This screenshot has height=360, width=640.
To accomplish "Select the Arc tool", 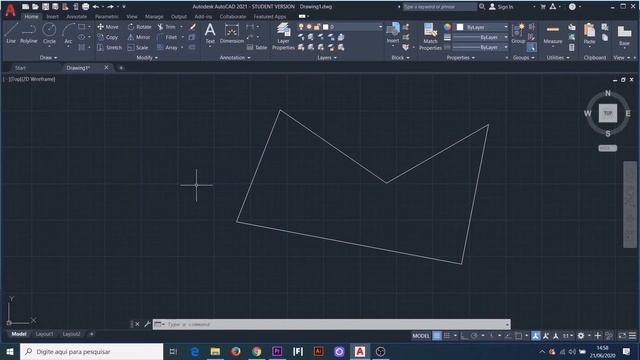I will tap(68, 33).
